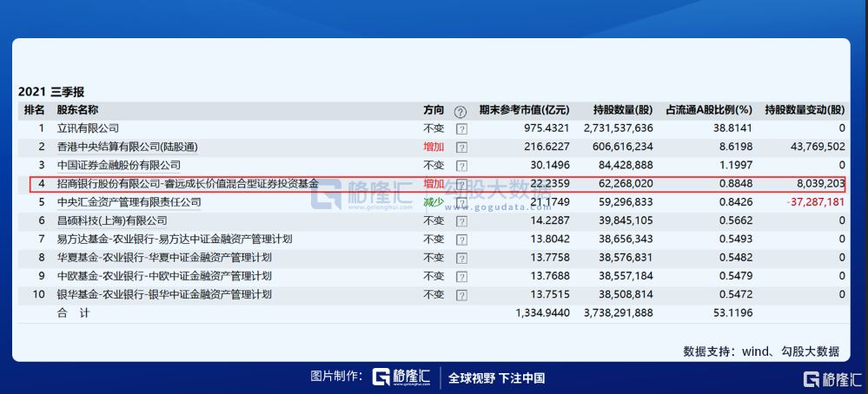Click share count 38,508,814

626,294
